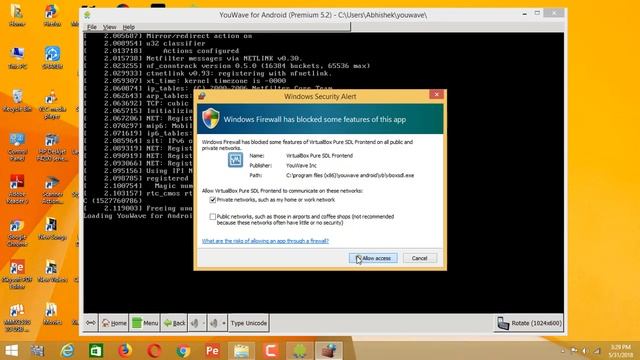Check the Public networks checkbox
The height and width of the screenshot is (360, 640).
pos(213,217)
